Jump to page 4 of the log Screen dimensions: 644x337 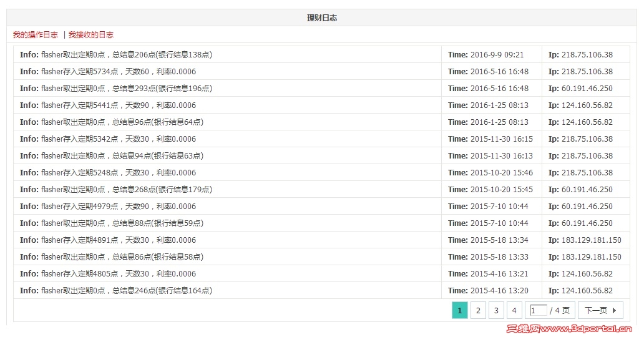coord(514,310)
